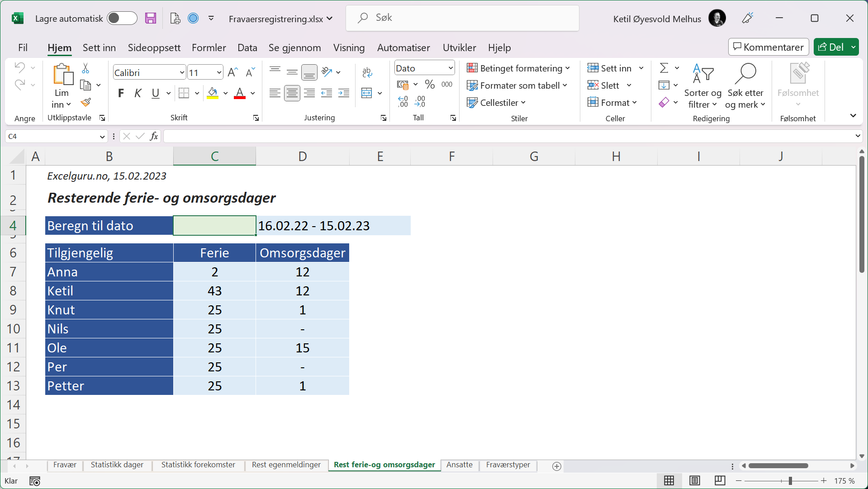Click the decrease indent icon
Screen dimensions: 868x489
327,93
